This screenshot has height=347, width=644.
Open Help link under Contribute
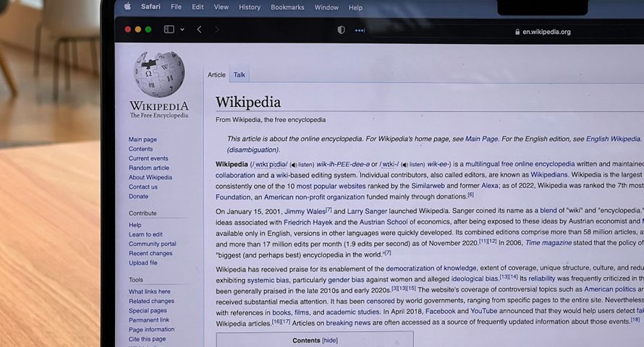[135, 225]
